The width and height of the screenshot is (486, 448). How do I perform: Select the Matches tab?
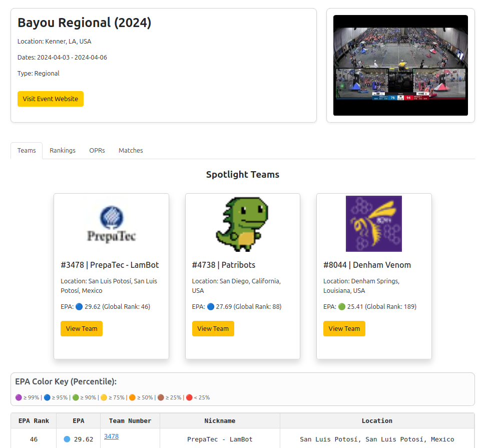click(x=131, y=151)
